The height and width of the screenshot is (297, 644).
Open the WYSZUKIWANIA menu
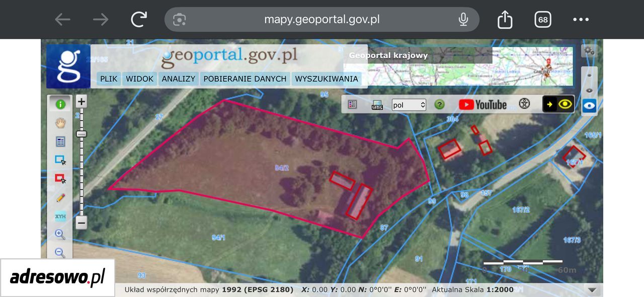(x=327, y=79)
